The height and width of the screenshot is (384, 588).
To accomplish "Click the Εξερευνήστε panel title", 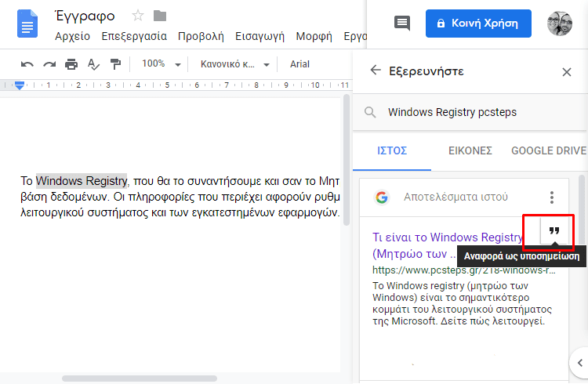I will pyautogui.click(x=426, y=71).
